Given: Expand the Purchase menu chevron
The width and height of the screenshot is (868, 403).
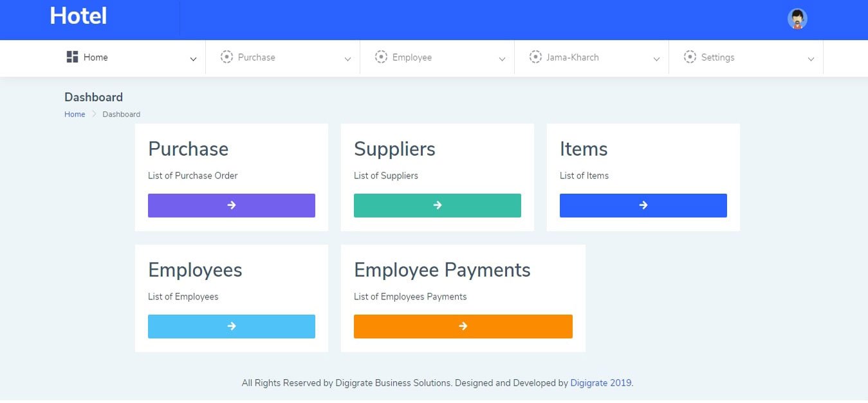Looking at the screenshot, I should [x=347, y=59].
